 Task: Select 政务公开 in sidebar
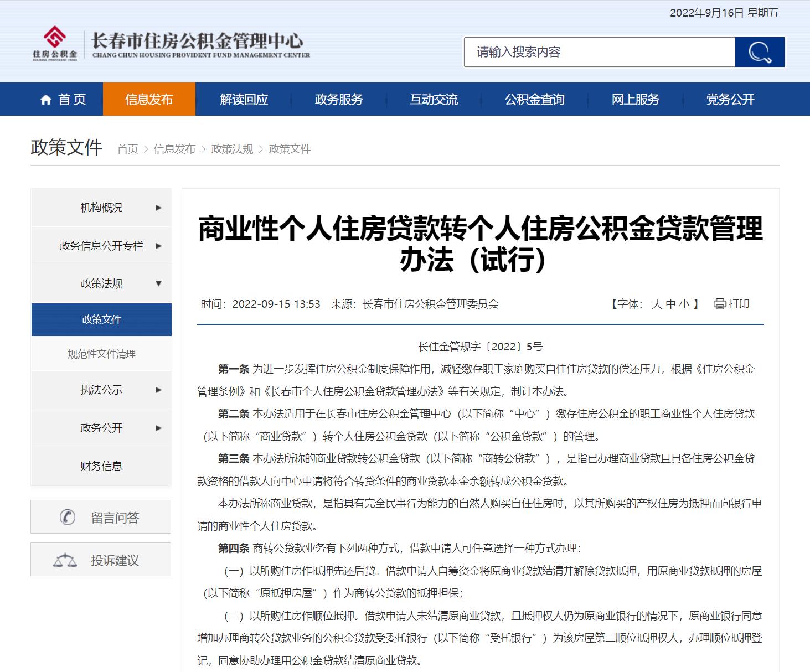(101, 428)
